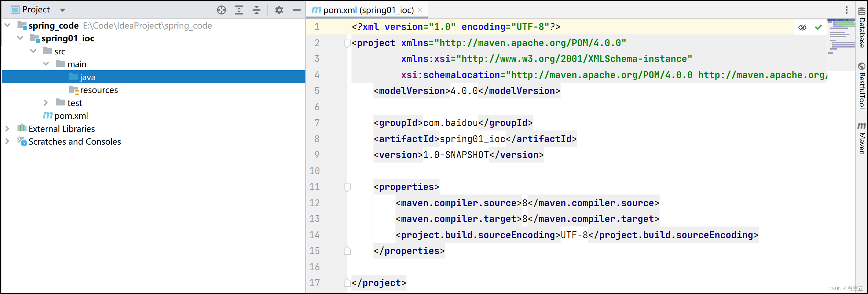Select Scratches and Consoles item
868x294 pixels.
[75, 141]
